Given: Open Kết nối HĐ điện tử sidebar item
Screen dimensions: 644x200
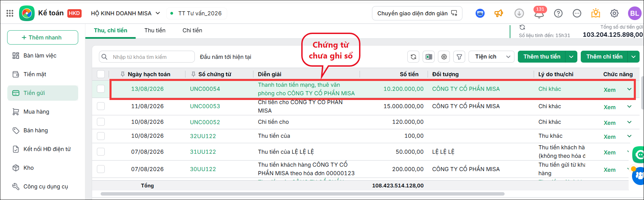Looking at the screenshot, I should coord(43,149).
